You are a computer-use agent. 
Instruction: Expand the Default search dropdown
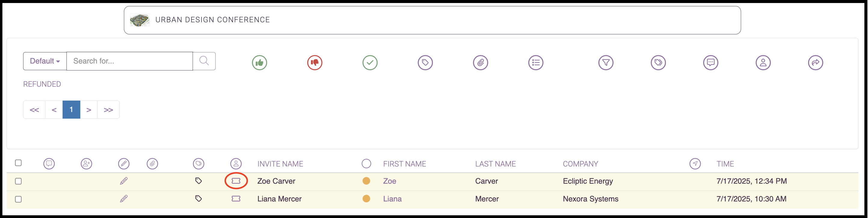(45, 61)
